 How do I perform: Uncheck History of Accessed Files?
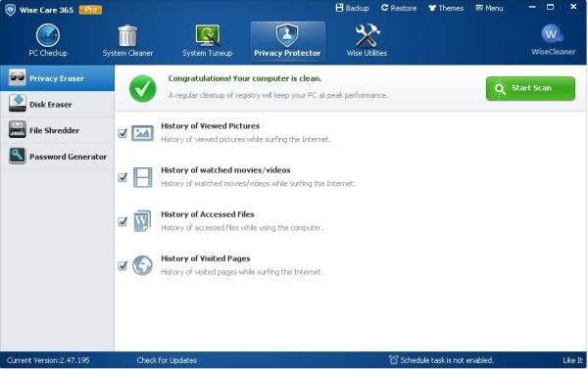pos(122,221)
